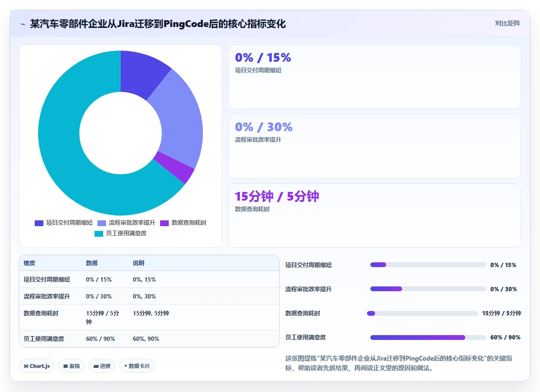Screen dimensions: 540x392
Task: Click the dark indigo doughnut segment
Action: point(142,73)
